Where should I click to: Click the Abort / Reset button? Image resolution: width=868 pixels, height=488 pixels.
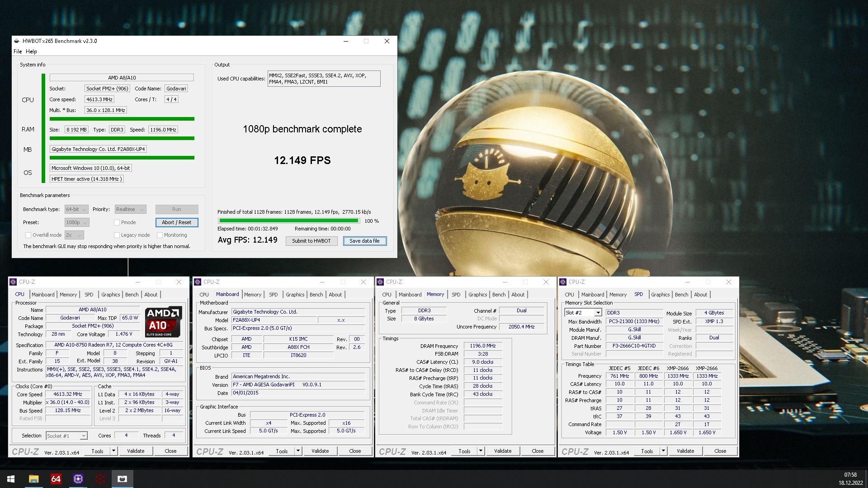(177, 222)
